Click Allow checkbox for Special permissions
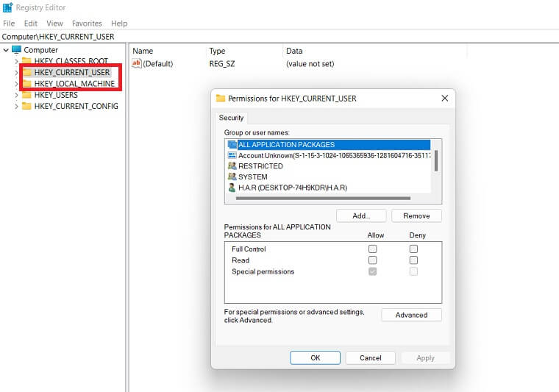Screen dimensions: 559x392 tap(373, 271)
